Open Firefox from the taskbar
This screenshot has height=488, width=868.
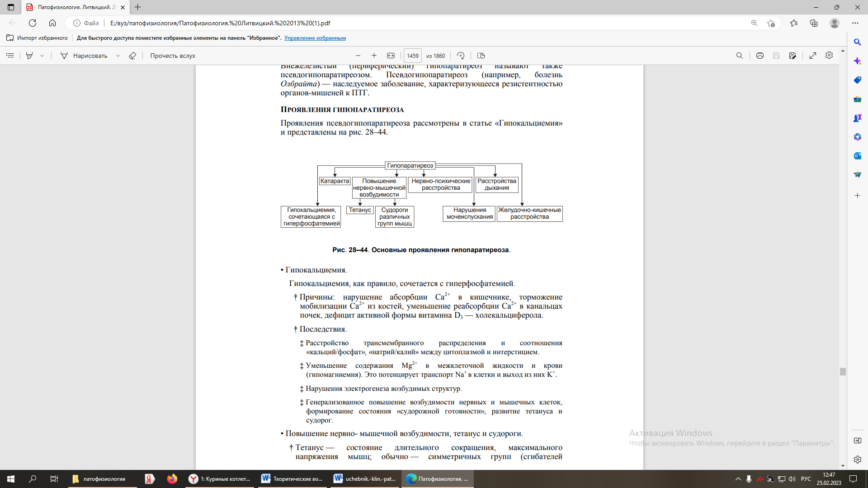point(172,479)
